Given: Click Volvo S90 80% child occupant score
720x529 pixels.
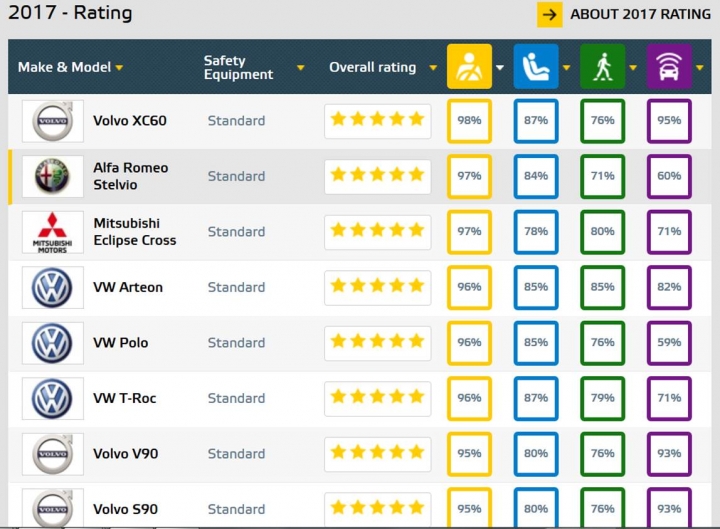Looking at the screenshot, I should coord(536,508).
